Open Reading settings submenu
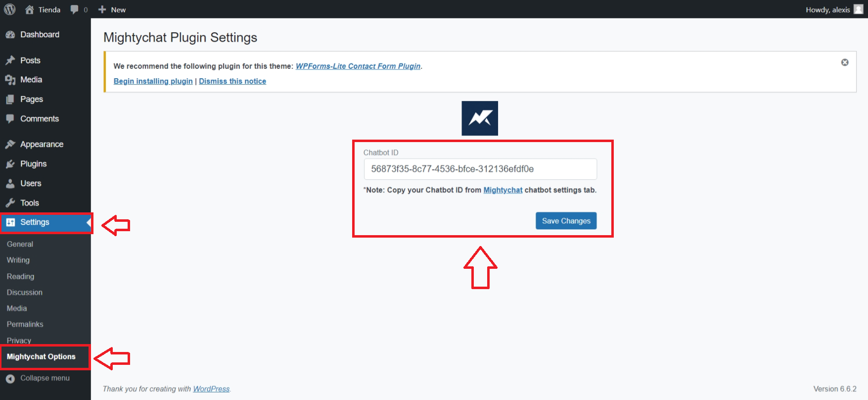Viewport: 868px width, 400px height. click(x=20, y=276)
